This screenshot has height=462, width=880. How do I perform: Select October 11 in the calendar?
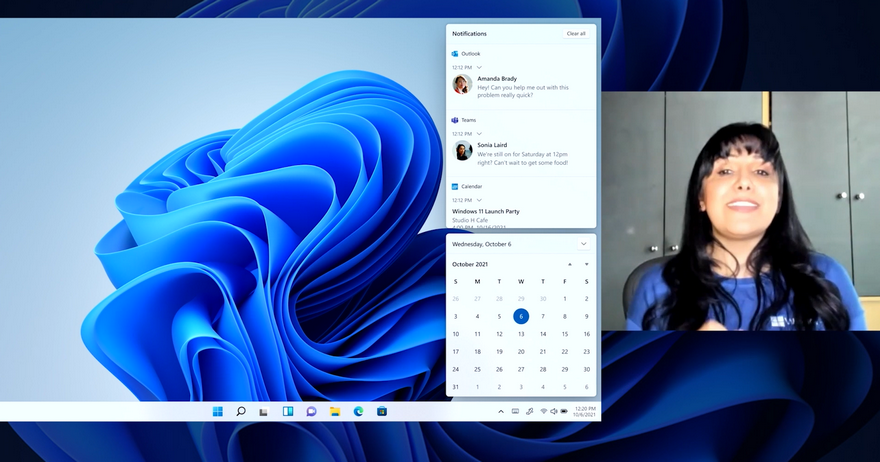(x=478, y=334)
